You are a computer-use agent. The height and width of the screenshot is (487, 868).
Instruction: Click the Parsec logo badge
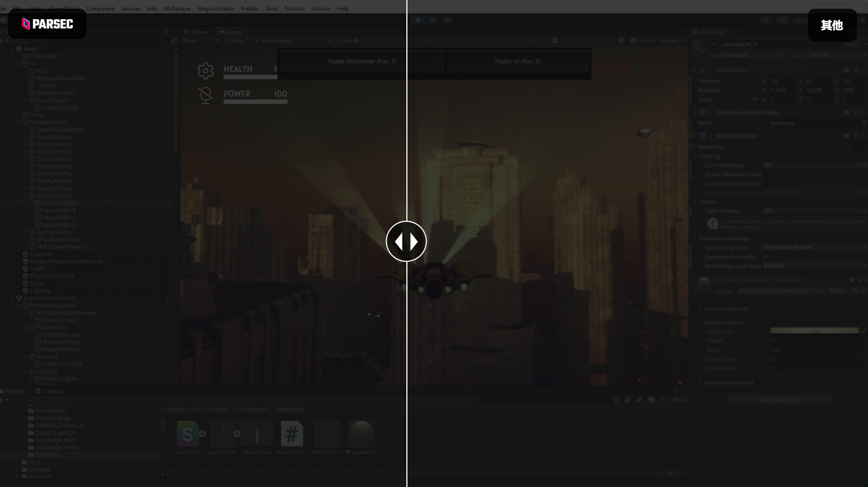(x=47, y=24)
